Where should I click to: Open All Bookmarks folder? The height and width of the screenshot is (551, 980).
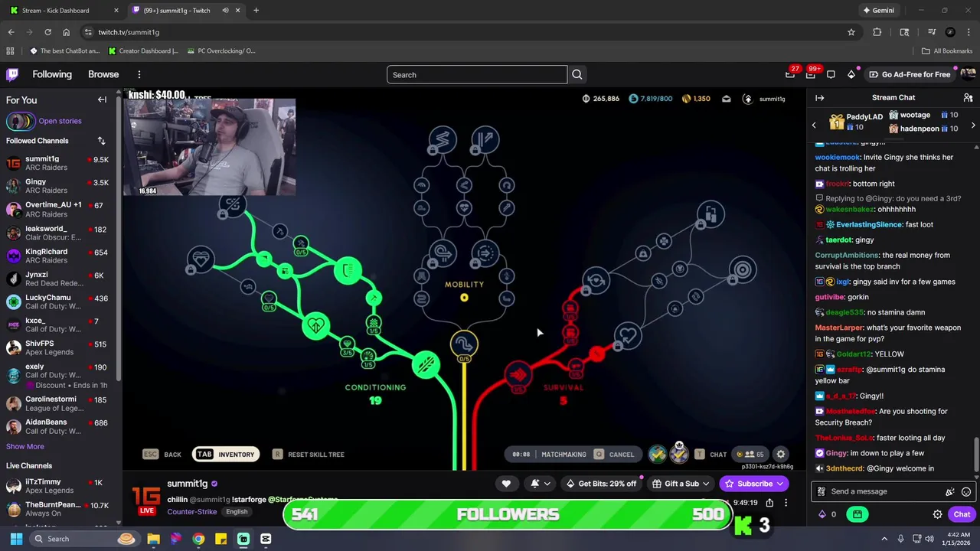coord(947,51)
